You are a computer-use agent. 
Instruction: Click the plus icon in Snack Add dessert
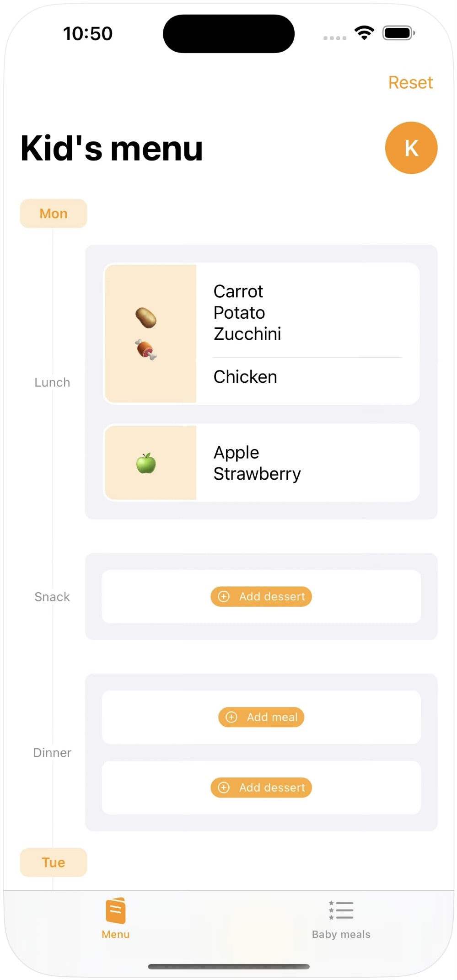pyautogui.click(x=224, y=596)
